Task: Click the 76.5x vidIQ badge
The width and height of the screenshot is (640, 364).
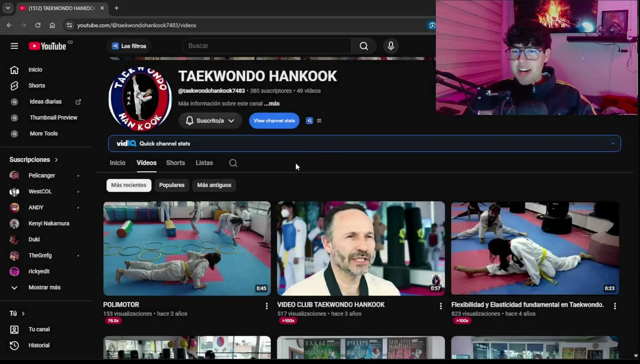Action: (x=113, y=321)
